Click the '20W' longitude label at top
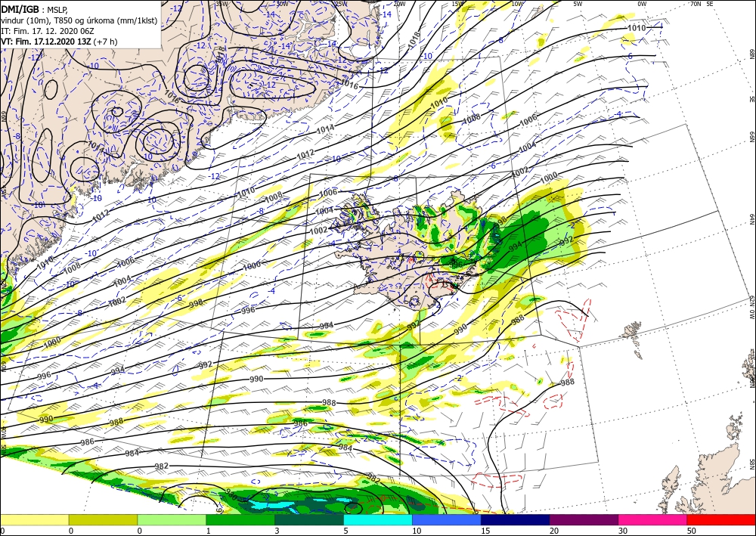The image size is (756, 536). point(399,4)
